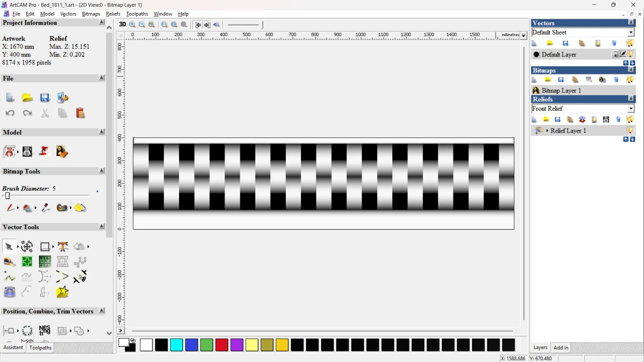This screenshot has height=362, width=644.
Task: Collapse the Vector Tools panel section
Action: pyautogui.click(x=102, y=227)
